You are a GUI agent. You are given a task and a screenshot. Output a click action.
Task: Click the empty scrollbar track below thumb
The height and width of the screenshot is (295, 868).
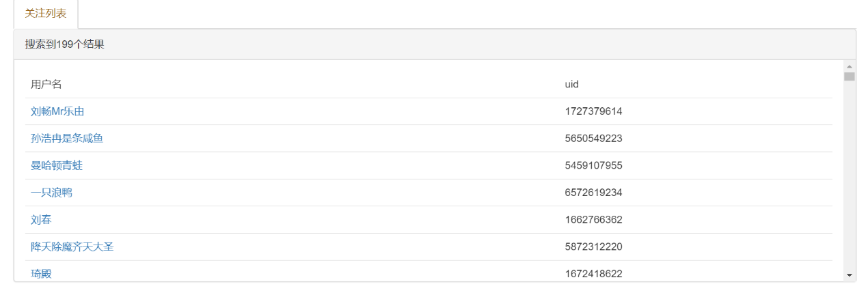(x=850, y=178)
